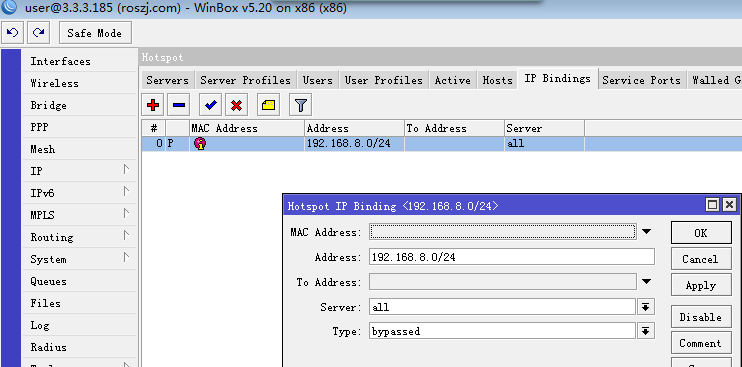Switch to Server Profiles tab
Viewport: 742px width, 367px height.
tap(246, 80)
